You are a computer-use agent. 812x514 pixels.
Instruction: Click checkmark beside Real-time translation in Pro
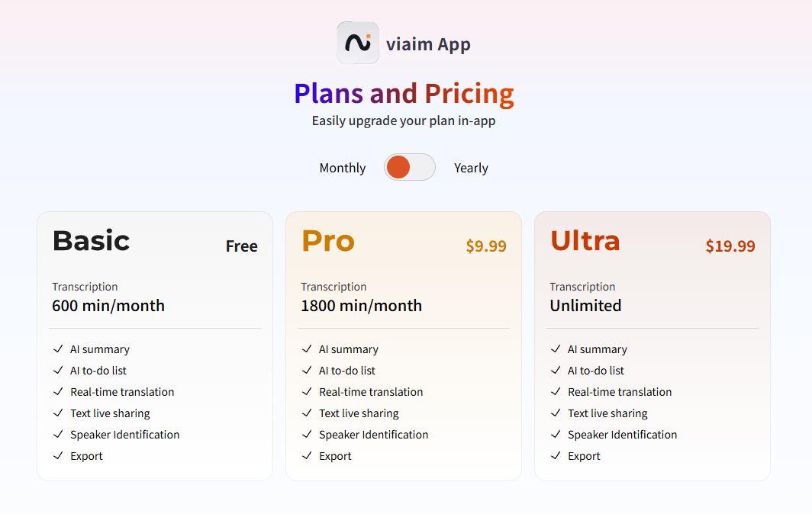(307, 391)
